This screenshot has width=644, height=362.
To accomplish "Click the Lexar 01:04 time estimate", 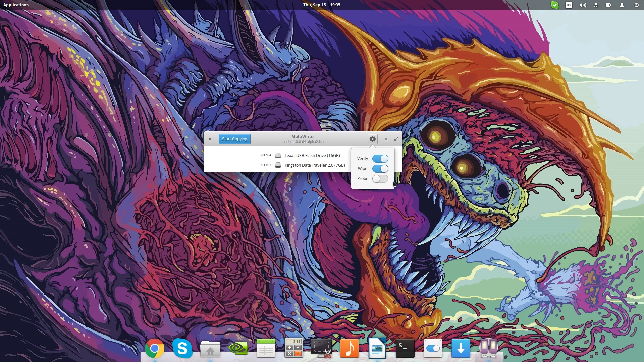I will click(266, 155).
